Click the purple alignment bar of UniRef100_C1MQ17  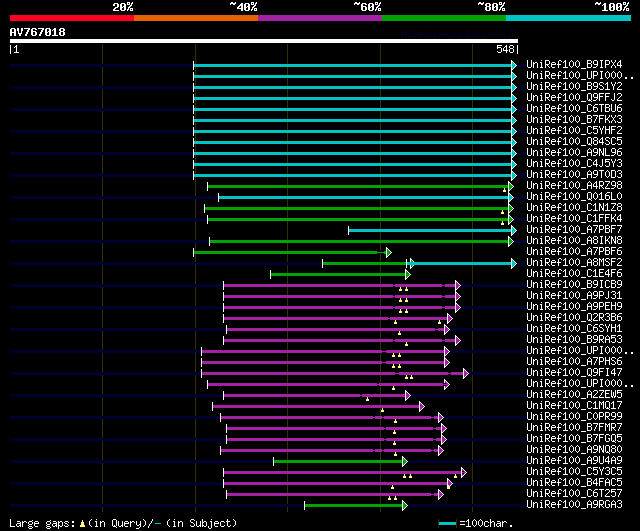[x=316, y=407]
